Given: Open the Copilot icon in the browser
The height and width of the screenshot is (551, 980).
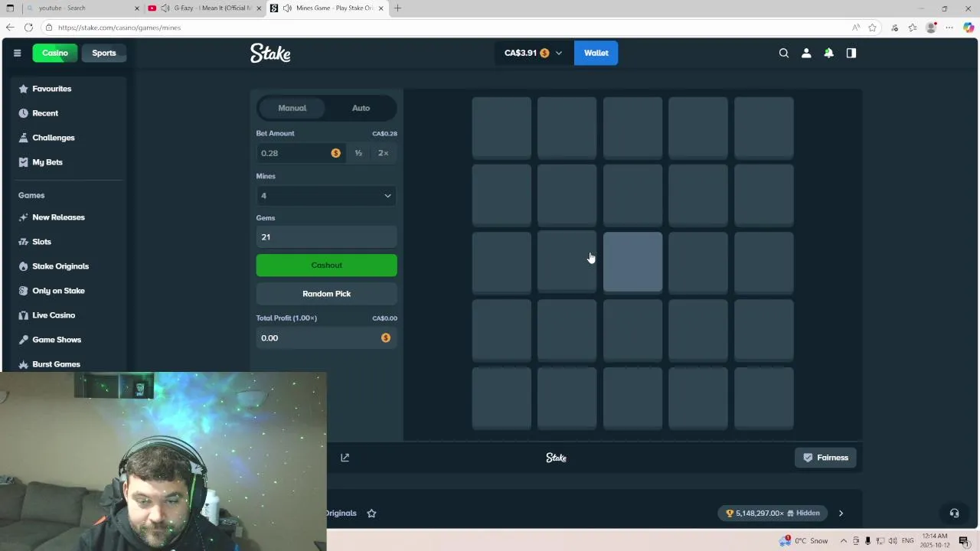Looking at the screenshot, I should pos(969,28).
